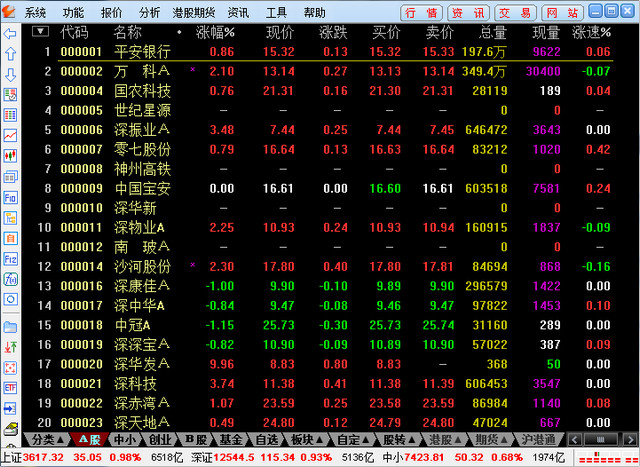Open the 报价 menu

point(112,13)
